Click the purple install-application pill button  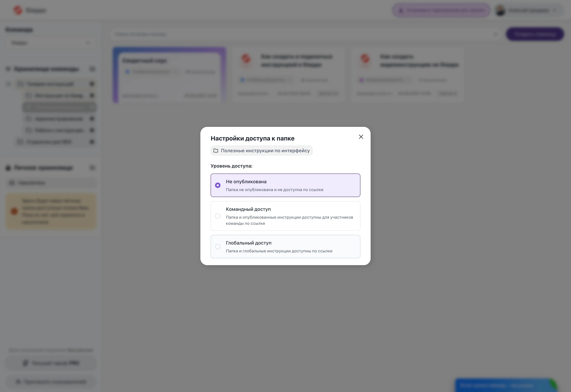(441, 10)
